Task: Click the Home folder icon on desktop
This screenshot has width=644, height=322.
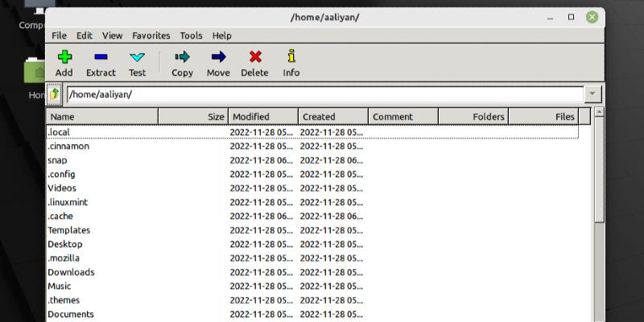Action: tap(35, 72)
